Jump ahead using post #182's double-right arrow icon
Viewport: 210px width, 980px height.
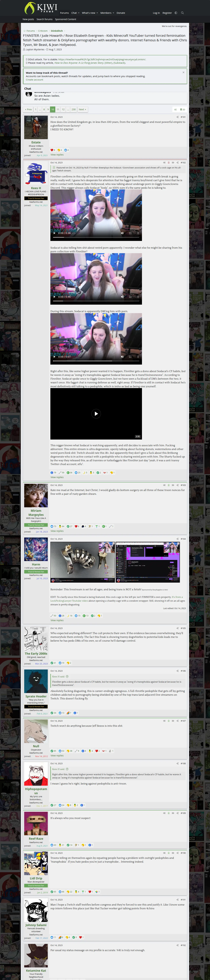(x=173, y=163)
